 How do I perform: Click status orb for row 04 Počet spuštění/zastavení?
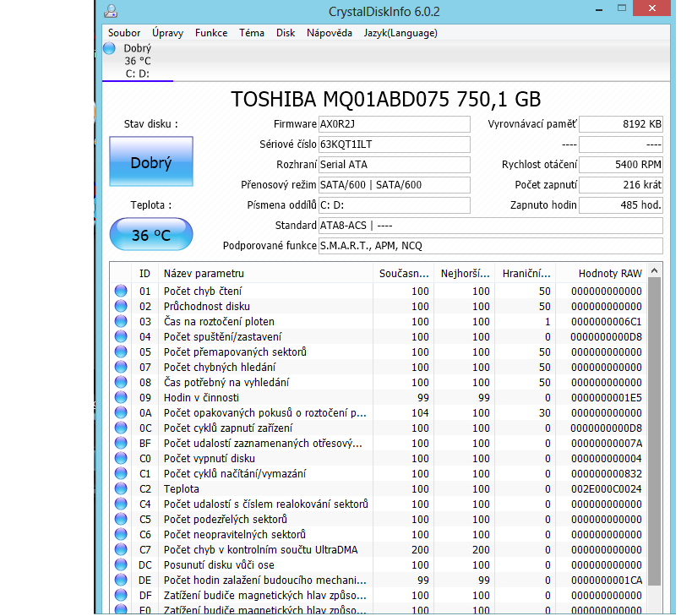click(121, 336)
